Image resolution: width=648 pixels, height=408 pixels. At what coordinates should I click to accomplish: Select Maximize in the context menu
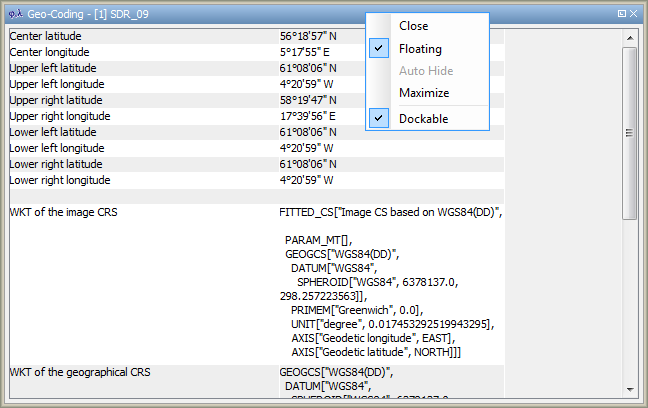(424, 93)
